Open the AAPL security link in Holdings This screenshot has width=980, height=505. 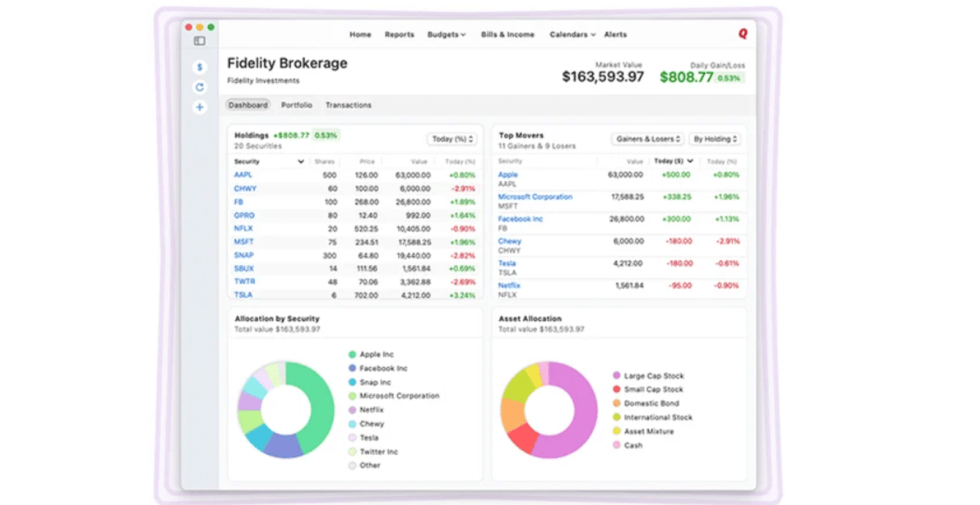click(243, 175)
